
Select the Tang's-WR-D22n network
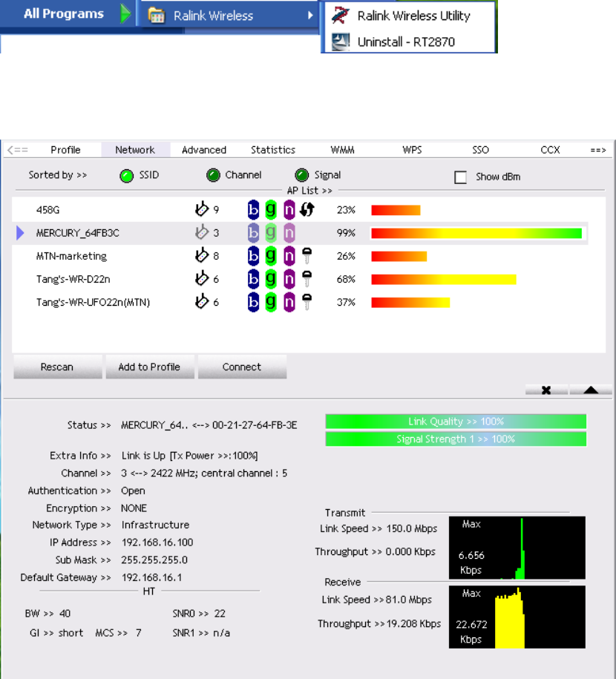[x=300, y=279]
